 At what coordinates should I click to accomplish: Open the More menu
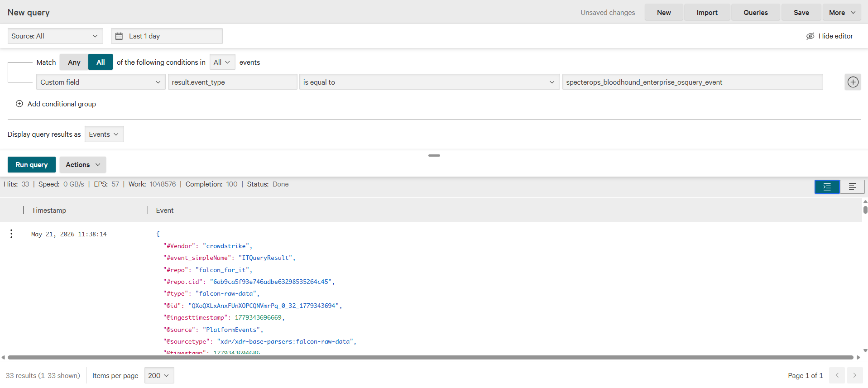click(842, 13)
